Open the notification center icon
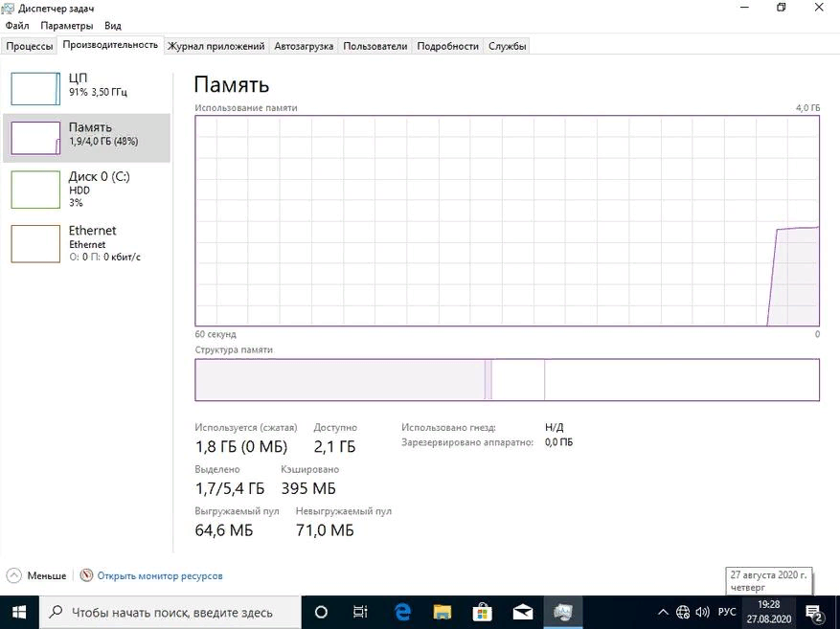Image resolution: width=840 pixels, height=629 pixels. coord(814,612)
